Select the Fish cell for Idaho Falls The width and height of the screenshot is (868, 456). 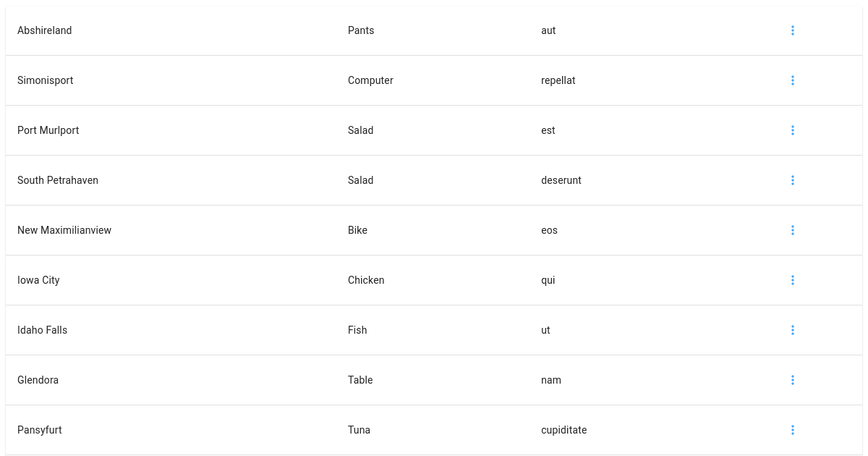point(357,330)
